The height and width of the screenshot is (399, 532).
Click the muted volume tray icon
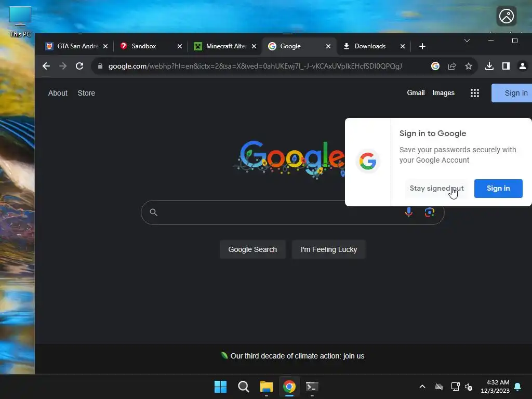469,387
